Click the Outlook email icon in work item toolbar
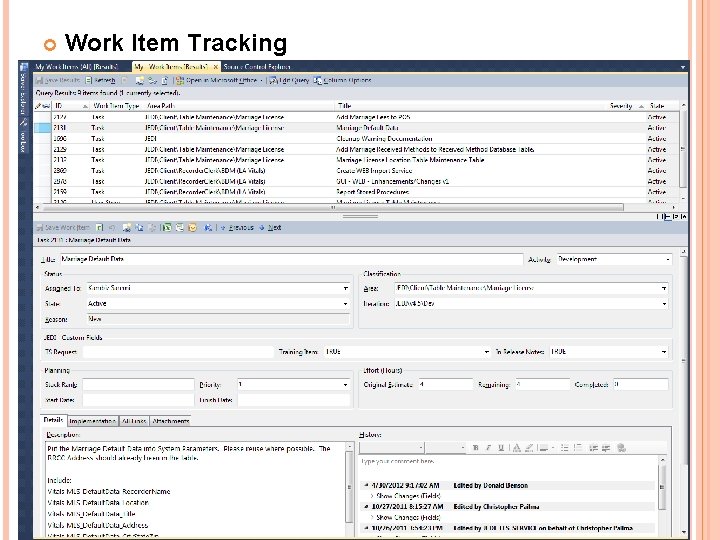This screenshot has width=720, height=540. (192, 227)
